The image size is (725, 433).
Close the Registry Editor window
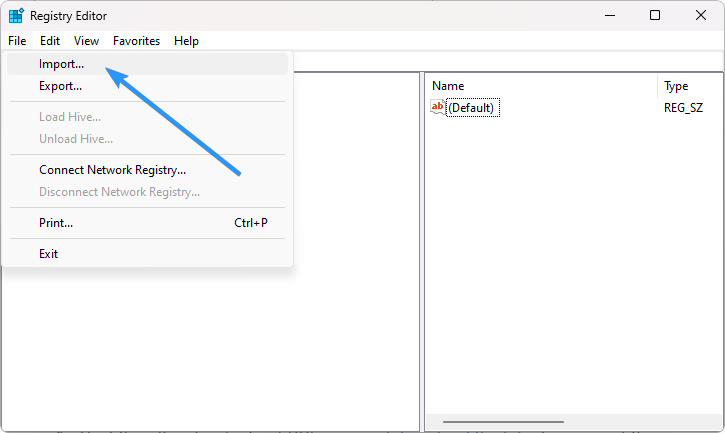[x=700, y=15]
